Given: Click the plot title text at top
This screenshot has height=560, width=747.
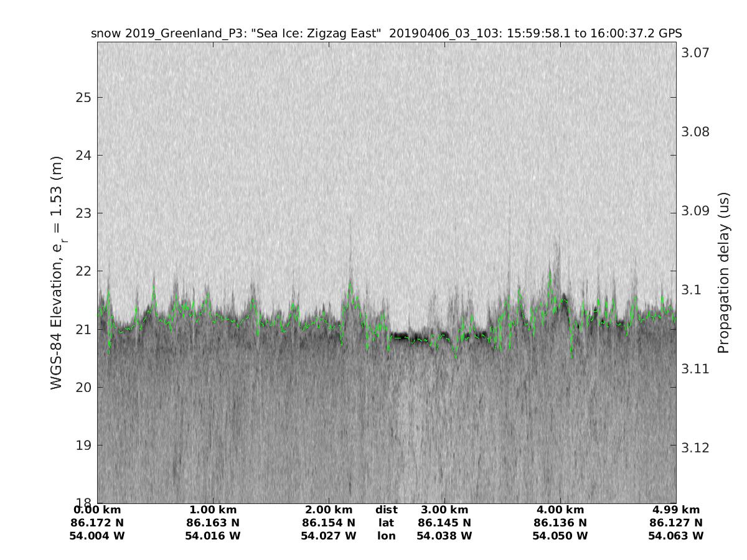Looking at the screenshot, I should click(x=386, y=34).
